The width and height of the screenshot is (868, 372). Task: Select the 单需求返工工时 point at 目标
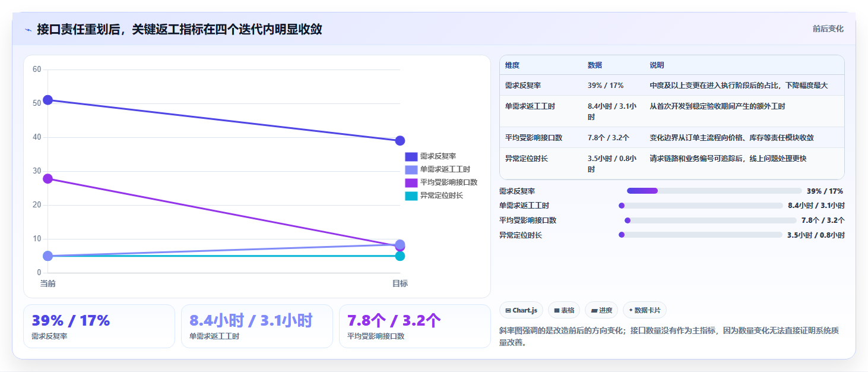(400, 244)
